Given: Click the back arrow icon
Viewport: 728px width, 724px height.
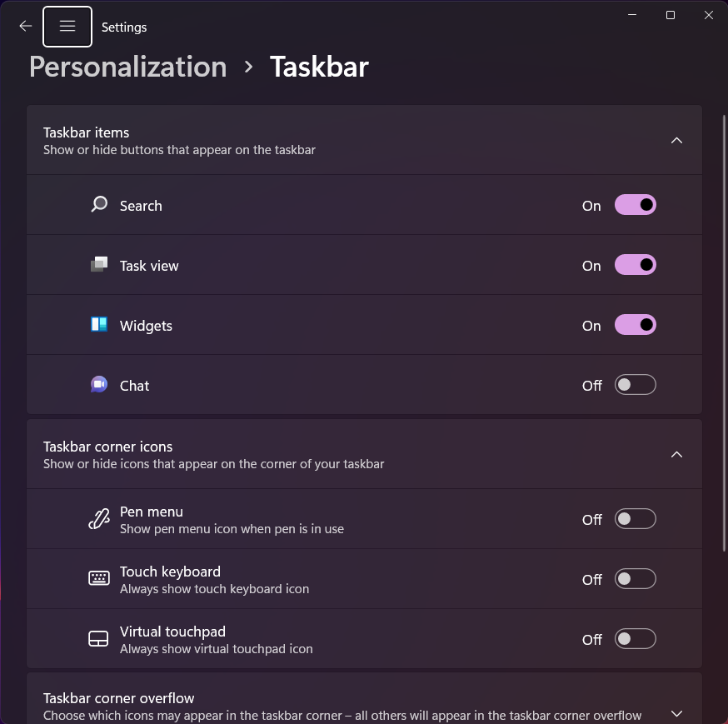Looking at the screenshot, I should click(26, 27).
